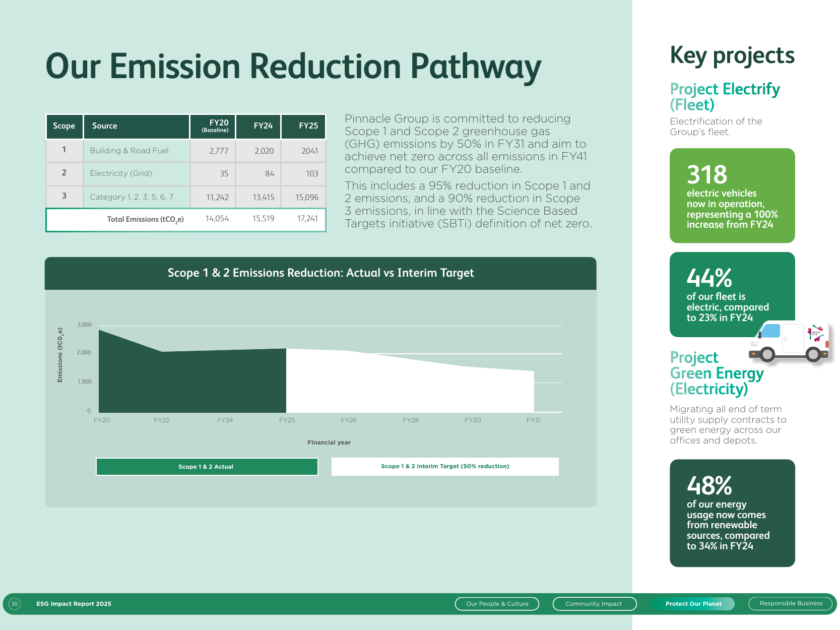
Task: Click the 48% renewable energy card
Action: point(732,513)
